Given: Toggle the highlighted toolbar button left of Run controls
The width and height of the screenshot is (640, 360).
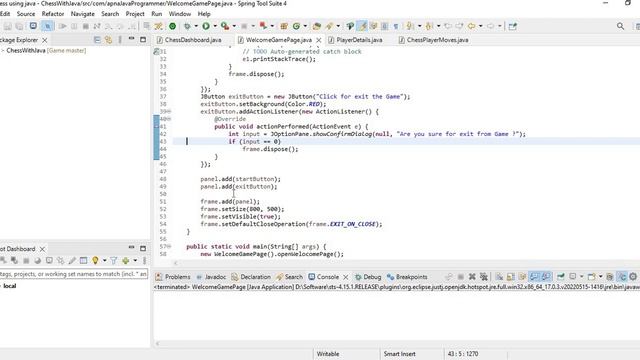Looking at the screenshot, I should 47,26.
